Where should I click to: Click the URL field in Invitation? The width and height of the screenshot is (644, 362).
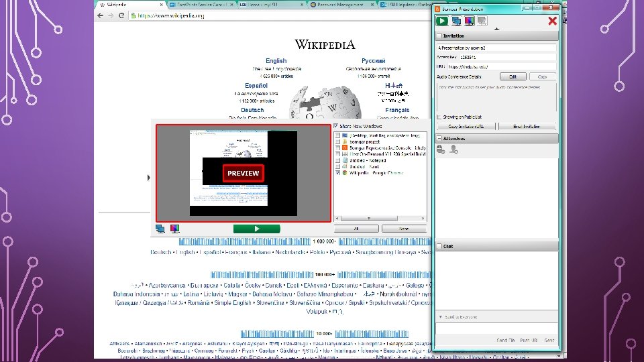502,66
